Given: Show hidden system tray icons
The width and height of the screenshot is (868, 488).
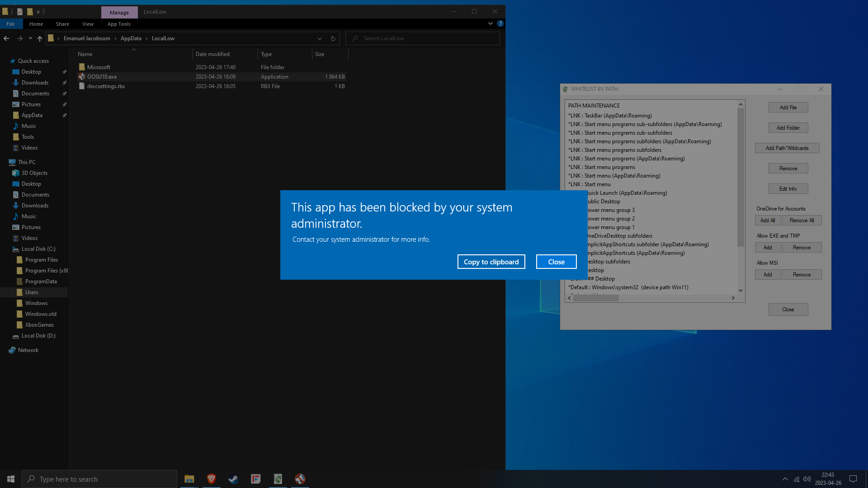Looking at the screenshot, I should pos(785,479).
